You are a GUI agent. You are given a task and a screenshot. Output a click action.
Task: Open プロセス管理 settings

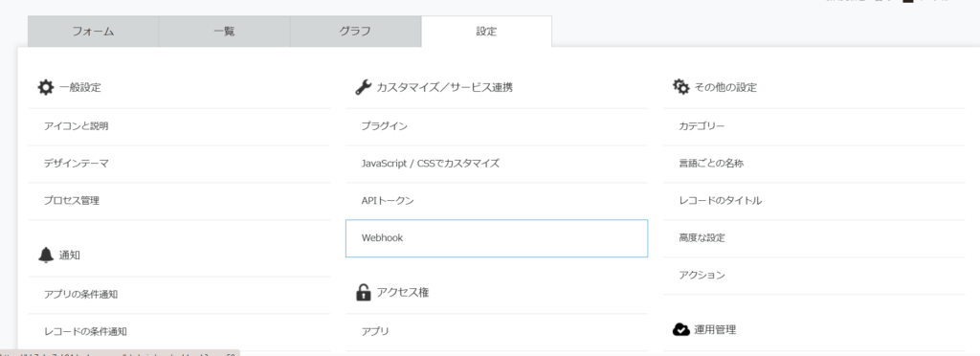(x=179, y=201)
